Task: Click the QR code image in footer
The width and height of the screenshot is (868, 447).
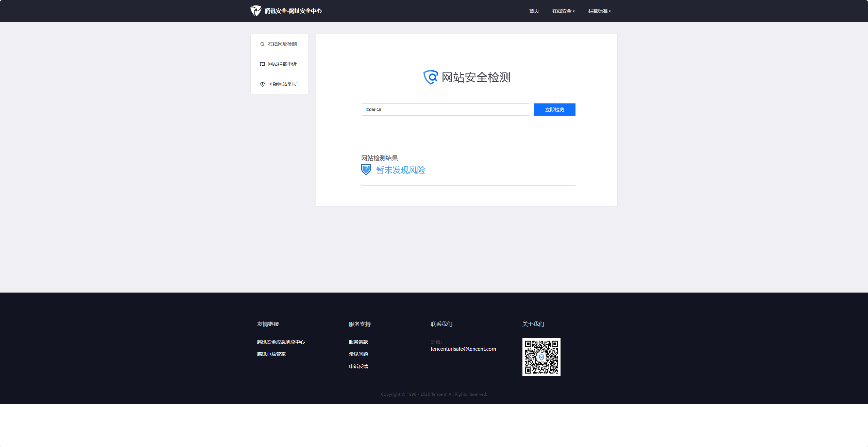Action: (x=541, y=357)
